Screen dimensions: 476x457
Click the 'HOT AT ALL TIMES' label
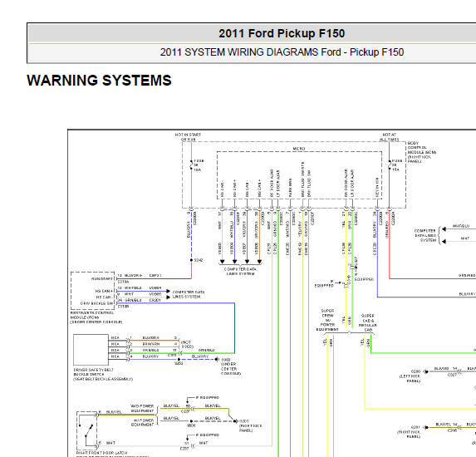click(x=389, y=137)
